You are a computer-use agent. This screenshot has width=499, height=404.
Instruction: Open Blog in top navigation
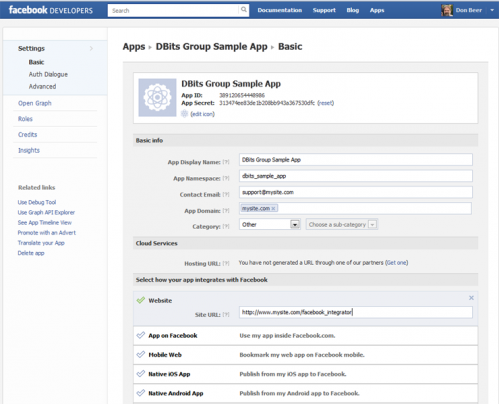[353, 10]
